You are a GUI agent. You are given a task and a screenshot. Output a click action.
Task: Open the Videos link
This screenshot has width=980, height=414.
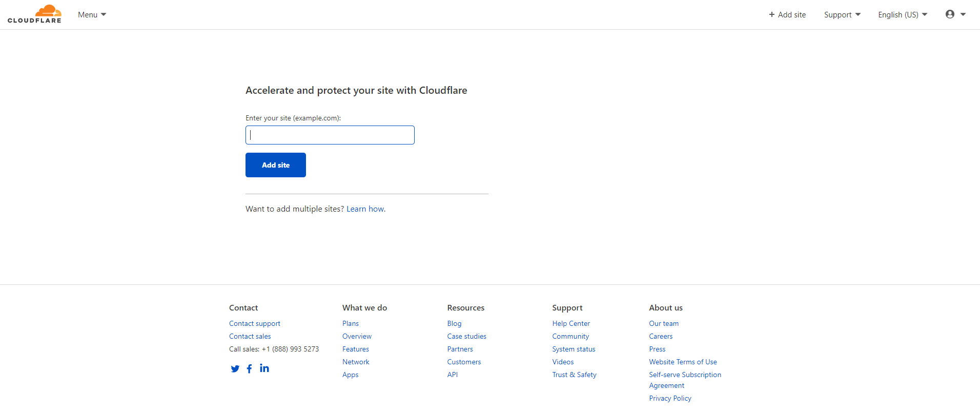click(x=563, y=362)
